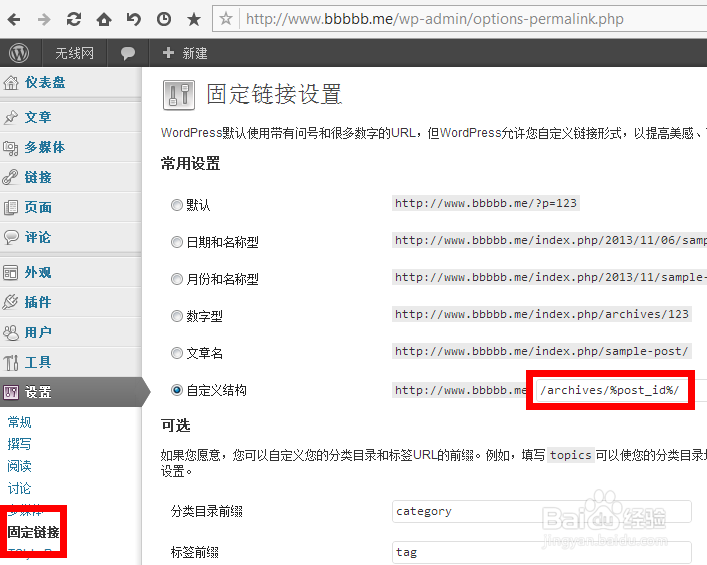This screenshot has width=707, height=565.
Task: Open 讨论 discussion settings link
Action: pyautogui.click(x=19, y=488)
